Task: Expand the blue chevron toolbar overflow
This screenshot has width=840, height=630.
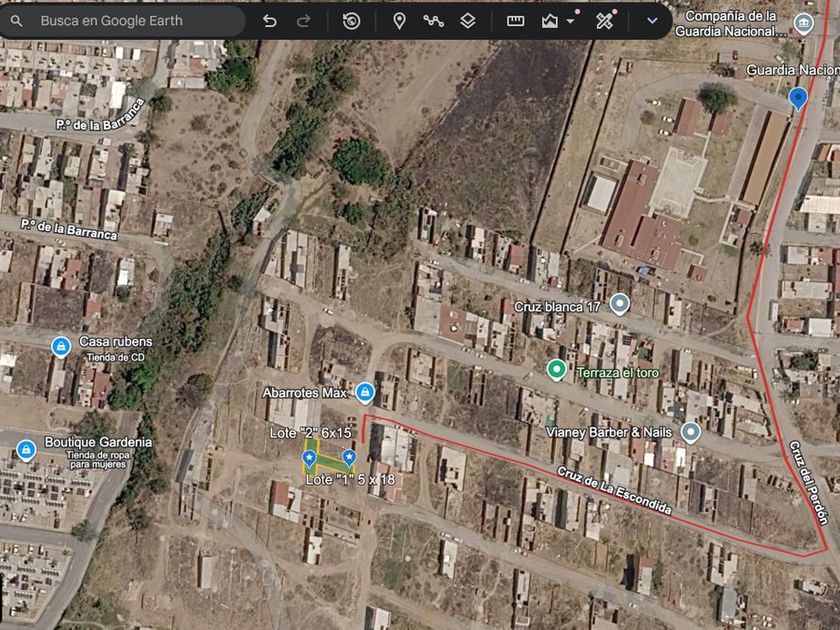Action: point(652,21)
